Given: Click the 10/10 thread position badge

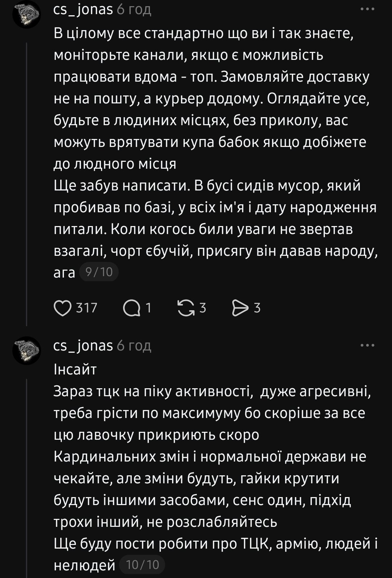Looking at the screenshot, I should 142,565.
